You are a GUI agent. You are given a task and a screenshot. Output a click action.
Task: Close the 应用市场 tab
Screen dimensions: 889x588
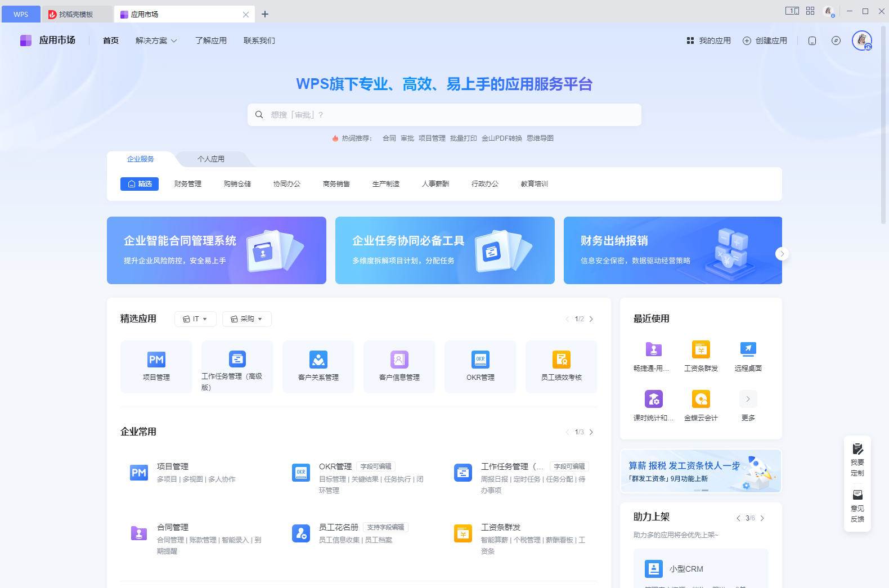pos(246,15)
